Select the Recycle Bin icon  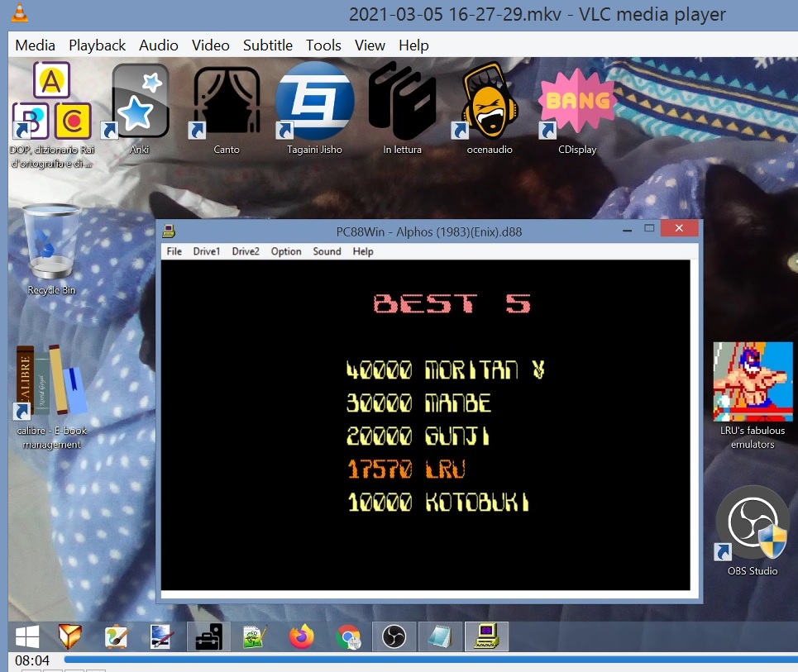coord(52,245)
